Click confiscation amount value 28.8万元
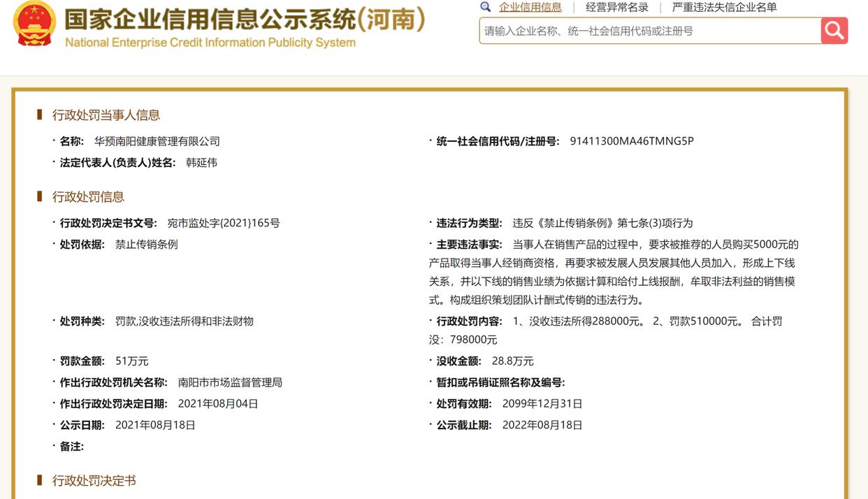Screen dimensions: 868x499 tap(513, 361)
